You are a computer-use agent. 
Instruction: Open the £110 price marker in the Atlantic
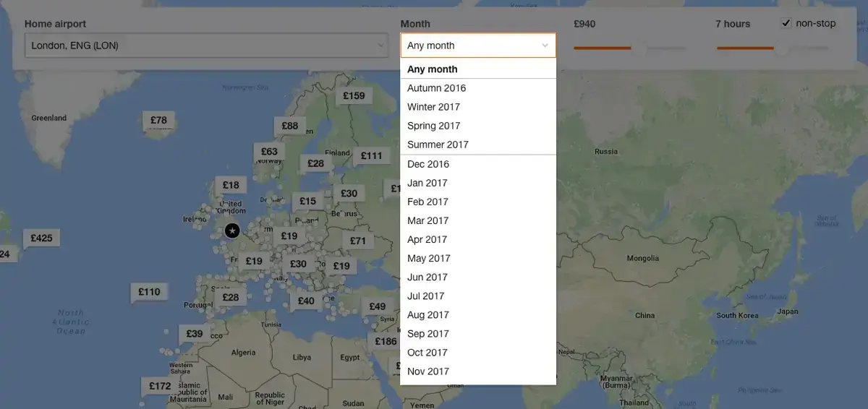[149, 292]
